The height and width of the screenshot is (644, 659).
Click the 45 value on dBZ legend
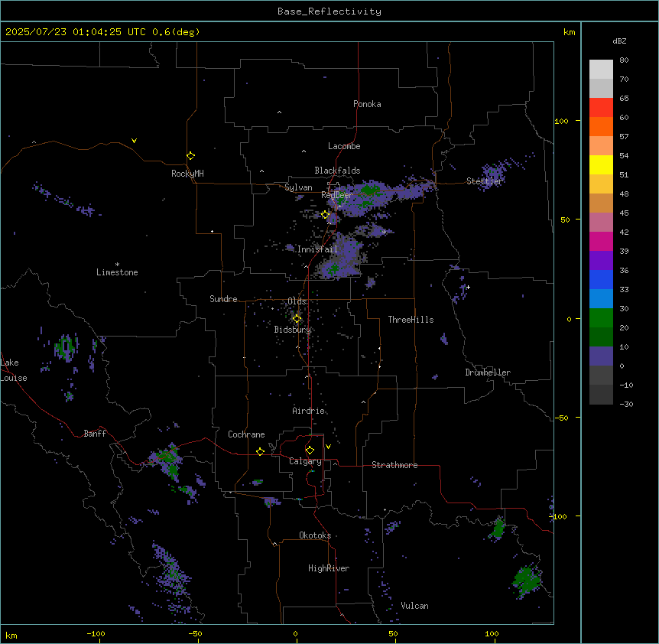[x=624, y=213]
